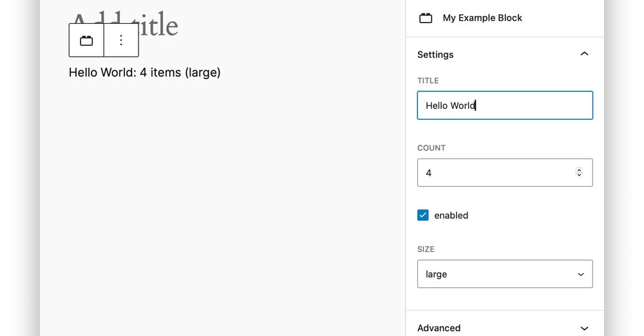Click the My Example Block icon in sidebar
Viewport: 644px width, 336px height.
[426, 18]
